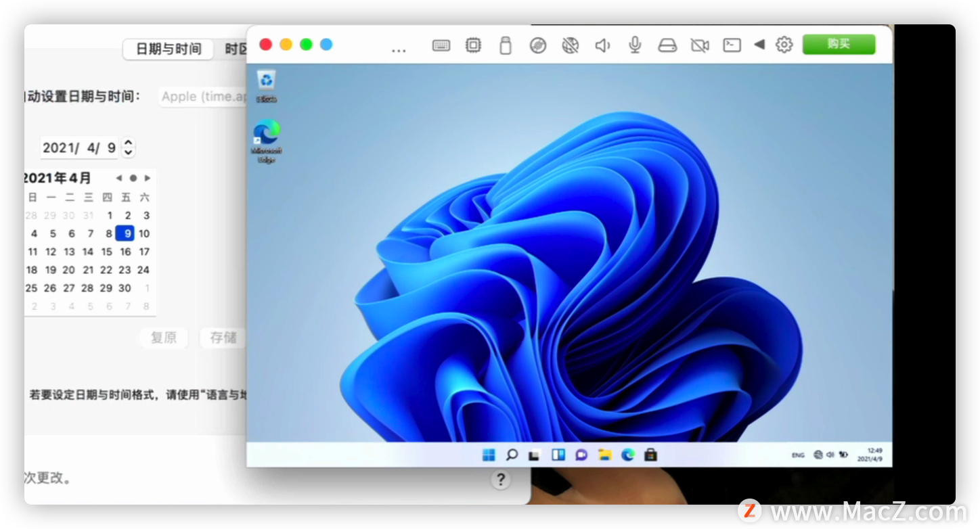Open the Microsoft Edge desktop shortcut
This screenshot has height=529, width=980.
tap(266, 141)
